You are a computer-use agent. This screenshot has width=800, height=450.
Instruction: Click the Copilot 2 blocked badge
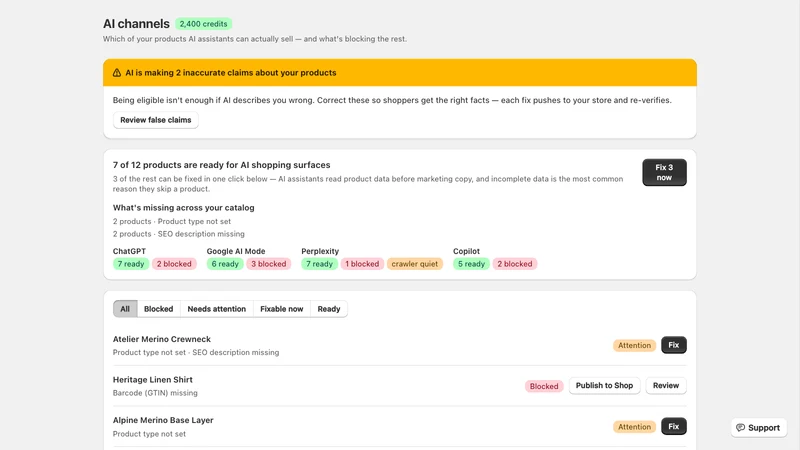click(x=515, y=264)
